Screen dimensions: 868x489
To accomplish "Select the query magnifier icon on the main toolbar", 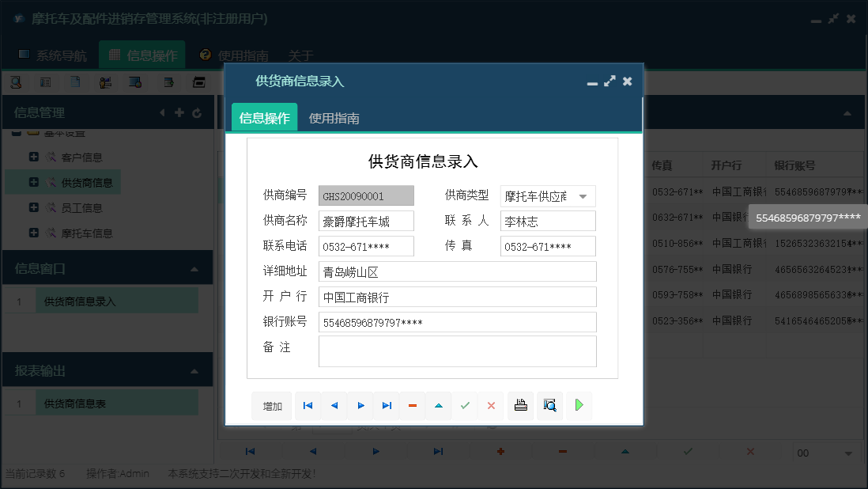I will 17,81.
